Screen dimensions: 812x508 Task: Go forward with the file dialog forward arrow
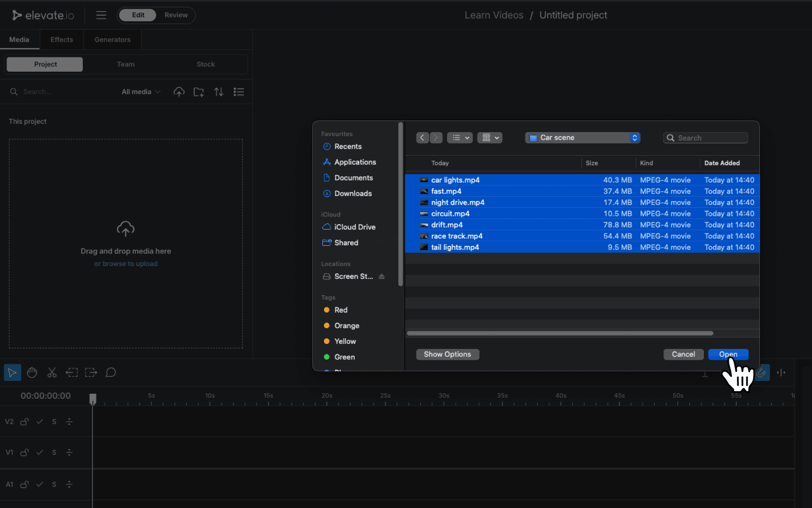click(x=436, y=138)
